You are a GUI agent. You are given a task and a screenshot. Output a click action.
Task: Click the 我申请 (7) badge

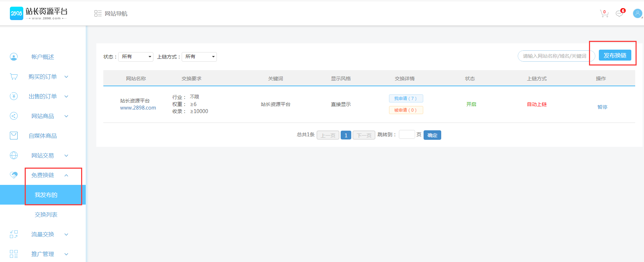coord(406,99)
